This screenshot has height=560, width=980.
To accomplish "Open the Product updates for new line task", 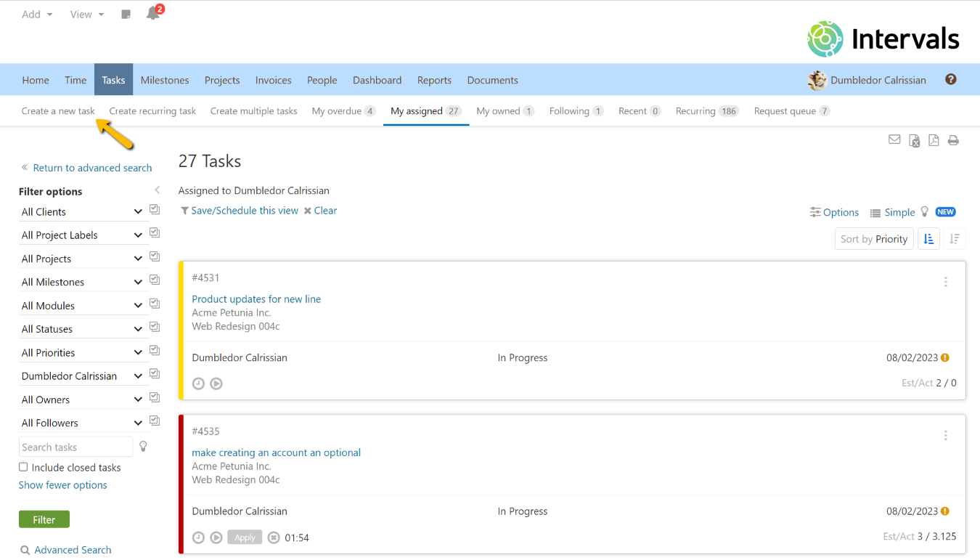I will point(256,299).
